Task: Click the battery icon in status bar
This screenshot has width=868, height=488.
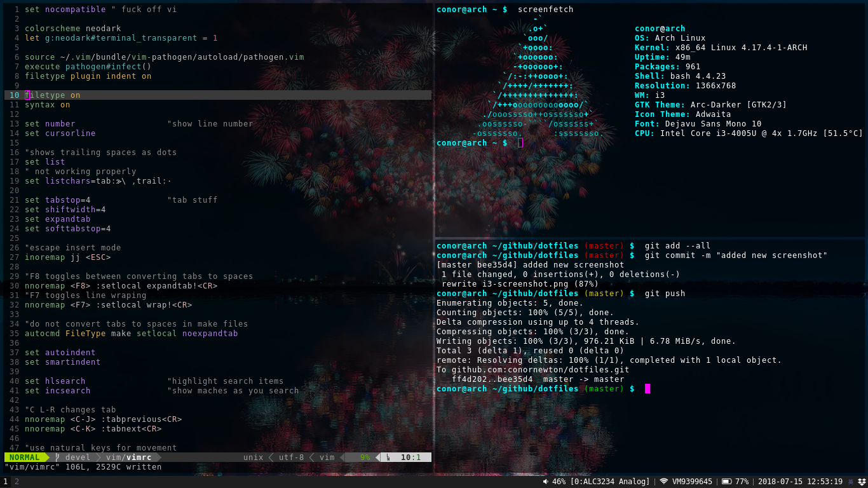Action: pyautogui.click(x=726, y=482)
